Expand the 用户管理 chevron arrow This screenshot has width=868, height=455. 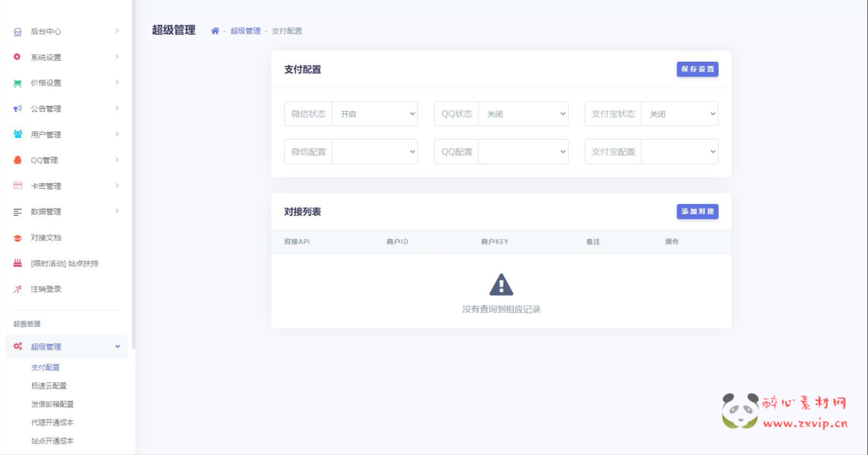coord(117,134)
